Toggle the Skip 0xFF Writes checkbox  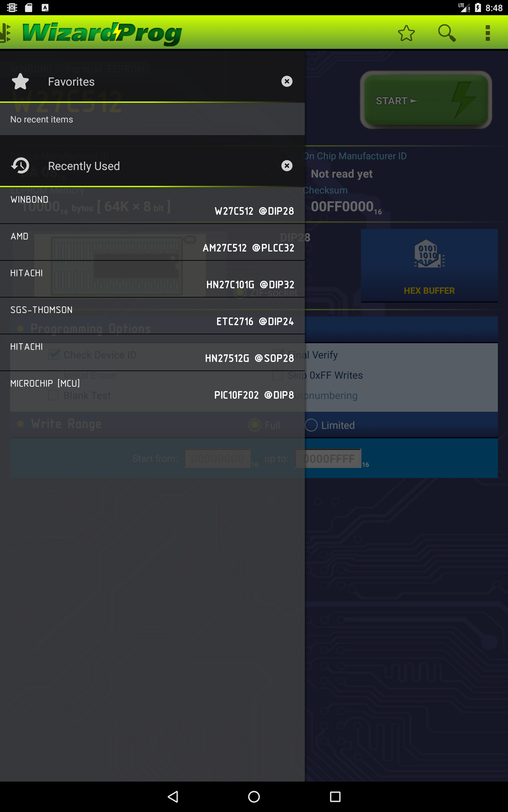coord(277,375)
